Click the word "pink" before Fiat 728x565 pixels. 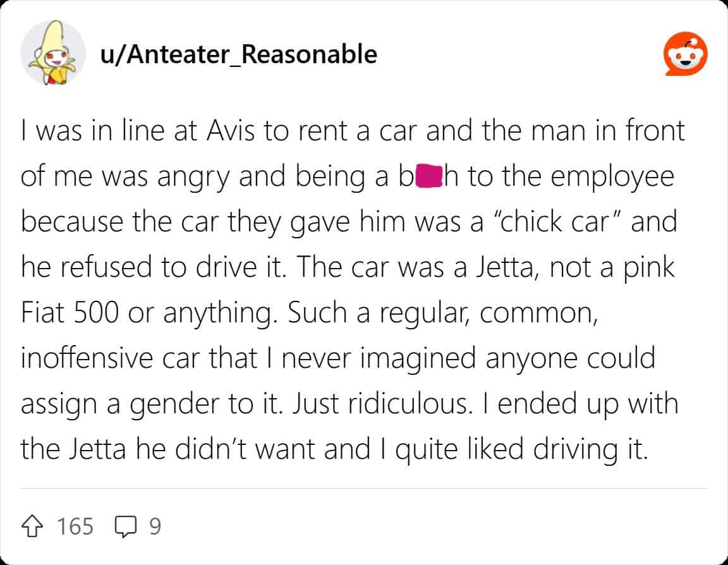point(651,267)
